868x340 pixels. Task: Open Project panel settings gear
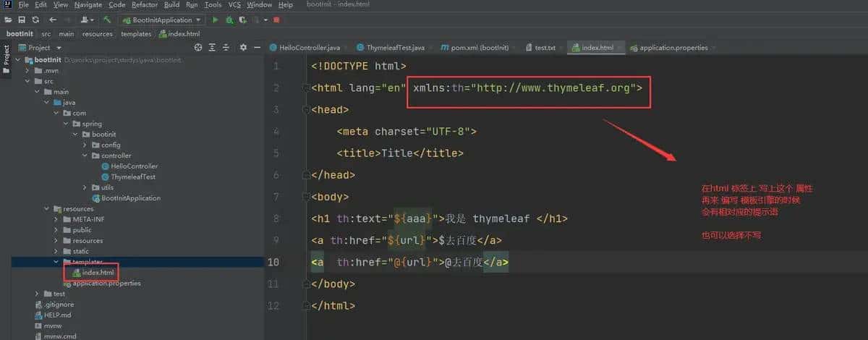point(244,47)
